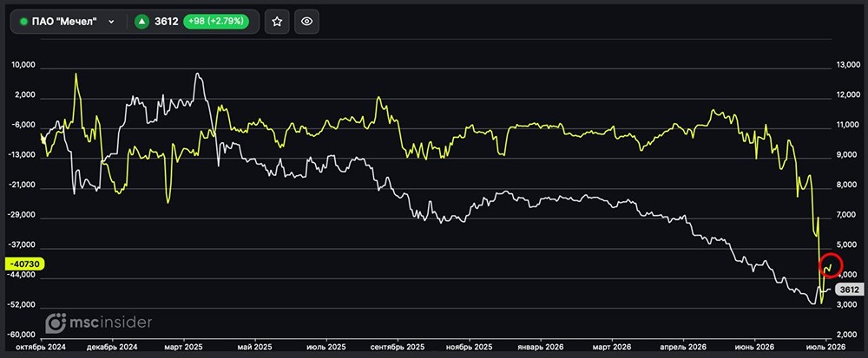Click the yellow -40730 value label

[x=23, y=264]
